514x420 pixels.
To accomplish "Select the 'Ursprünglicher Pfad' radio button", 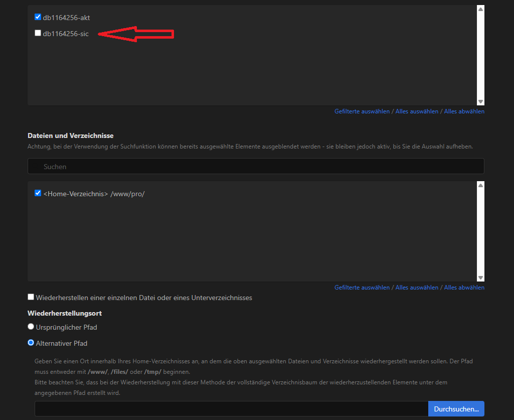I will (x=31, y=327).
